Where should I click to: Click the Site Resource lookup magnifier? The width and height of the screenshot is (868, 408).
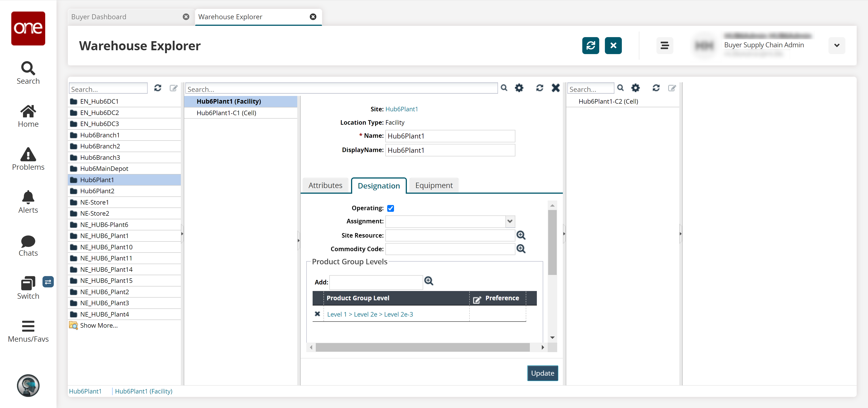[x=521, y=235]
